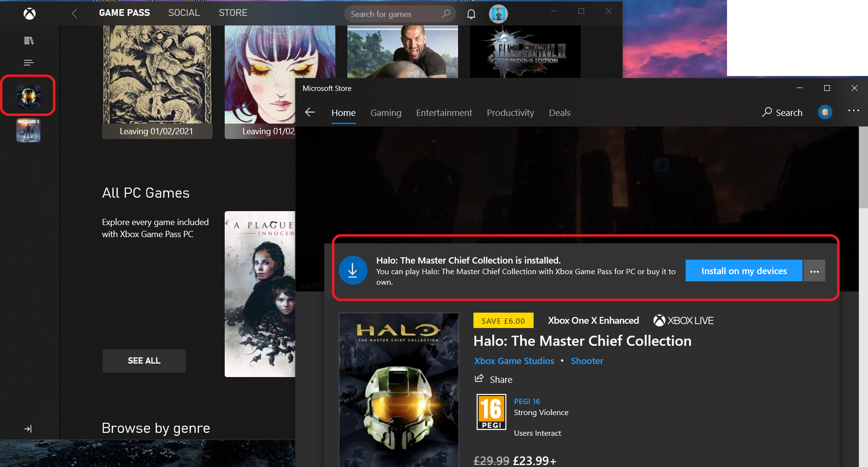Click the SAVE £6.00 badge

tap(503, 321)
